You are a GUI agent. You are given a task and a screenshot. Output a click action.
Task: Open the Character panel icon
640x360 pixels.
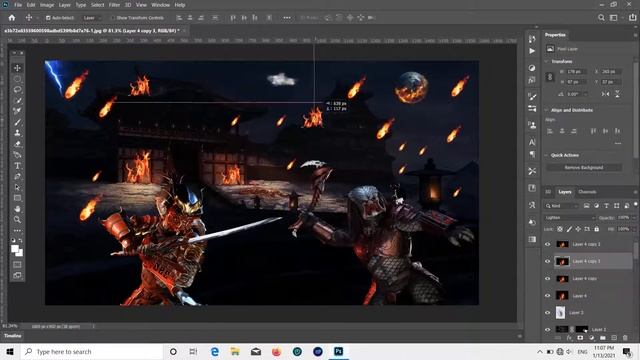[532, 142]
